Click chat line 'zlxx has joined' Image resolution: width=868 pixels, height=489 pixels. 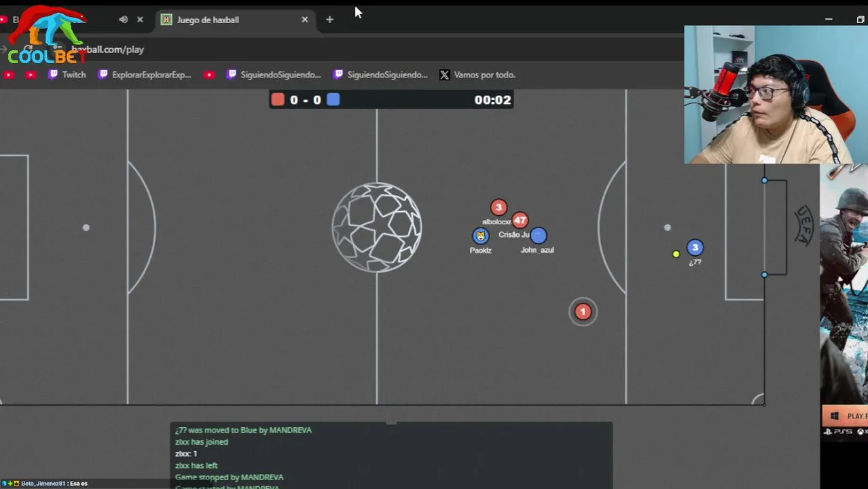point(202,441)
